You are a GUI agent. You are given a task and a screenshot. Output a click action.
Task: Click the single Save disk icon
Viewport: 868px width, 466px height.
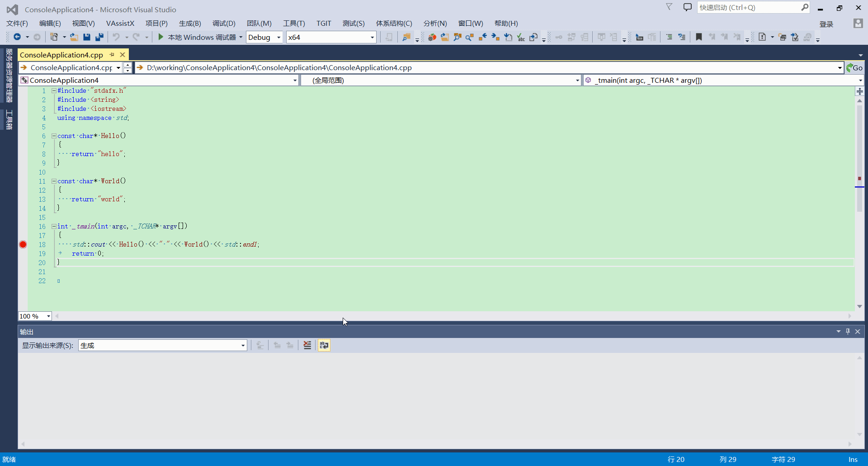point(87,37)
